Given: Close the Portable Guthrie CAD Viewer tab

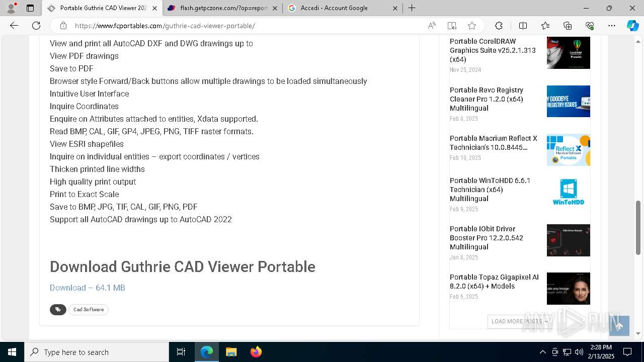Looking at the screenshot, I should (x=155, y=8).
